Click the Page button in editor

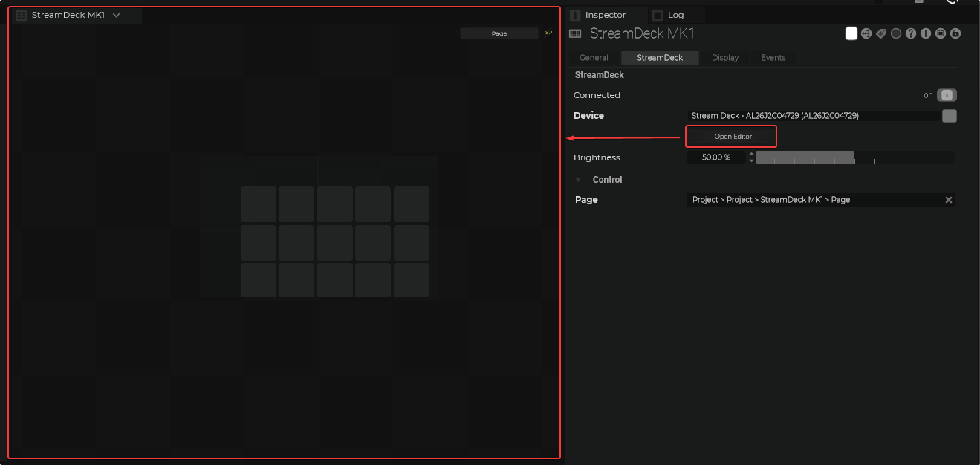point(499,33)
